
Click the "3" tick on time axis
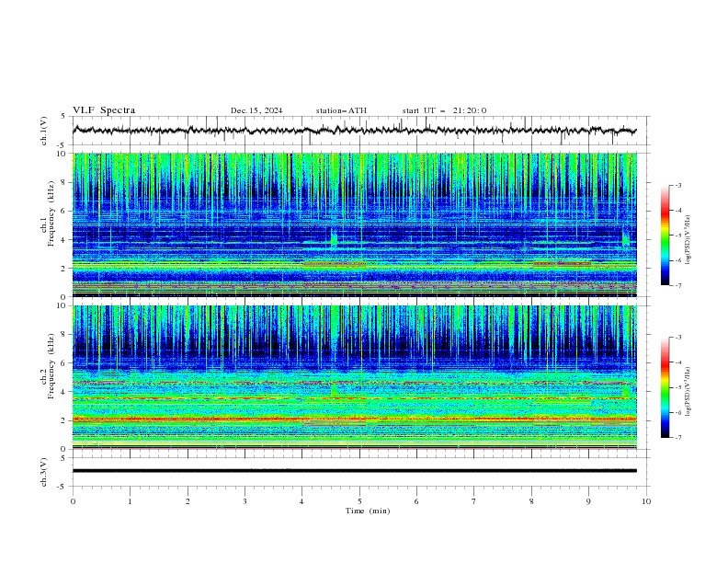245,501
